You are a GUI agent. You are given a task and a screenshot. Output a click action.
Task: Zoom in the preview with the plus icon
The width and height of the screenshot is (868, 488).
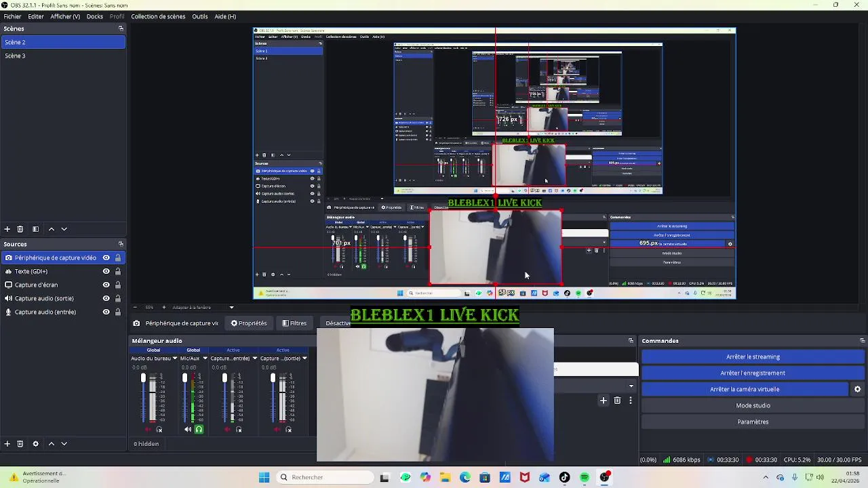(163, 308)
